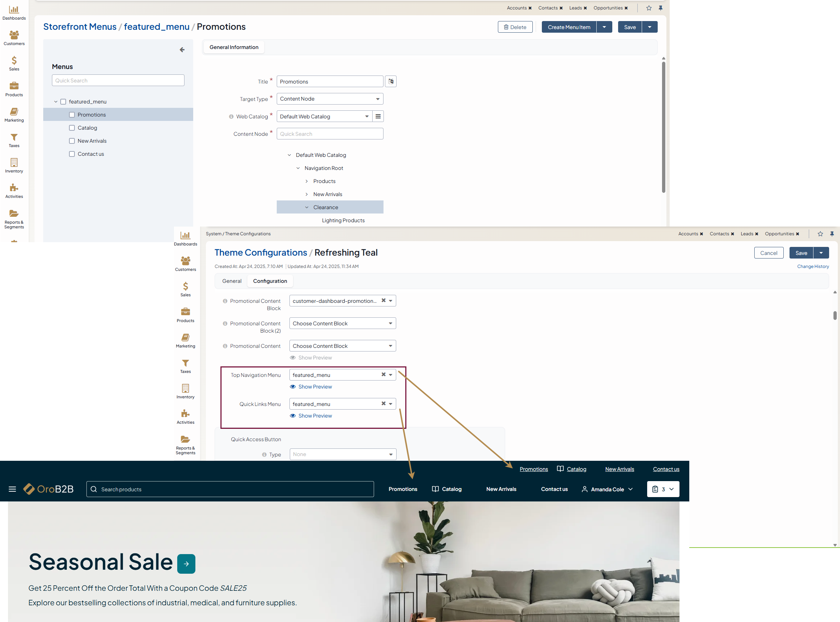Click the translation icon next to the Title field
The height and width of the screenshot is (622, 840).
(x=390, y=81)
